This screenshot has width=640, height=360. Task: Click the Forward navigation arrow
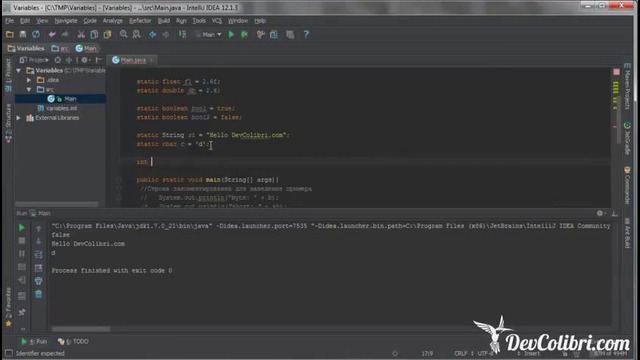165,35
